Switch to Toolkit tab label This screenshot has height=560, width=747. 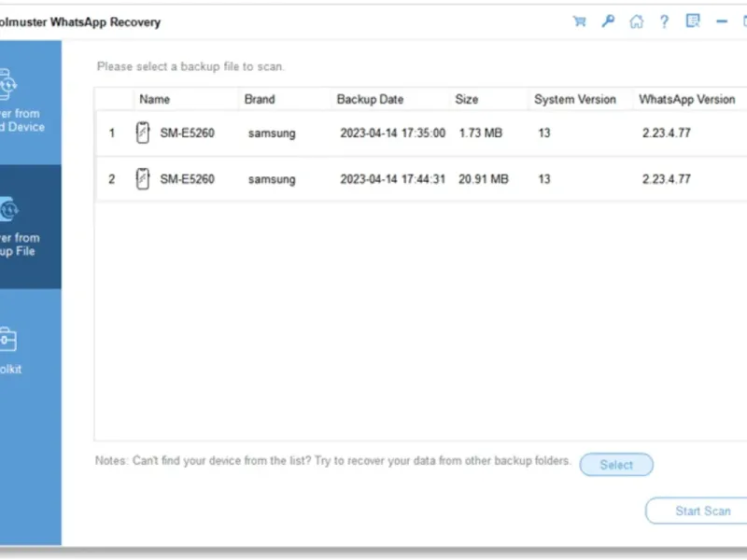[10, 369]
